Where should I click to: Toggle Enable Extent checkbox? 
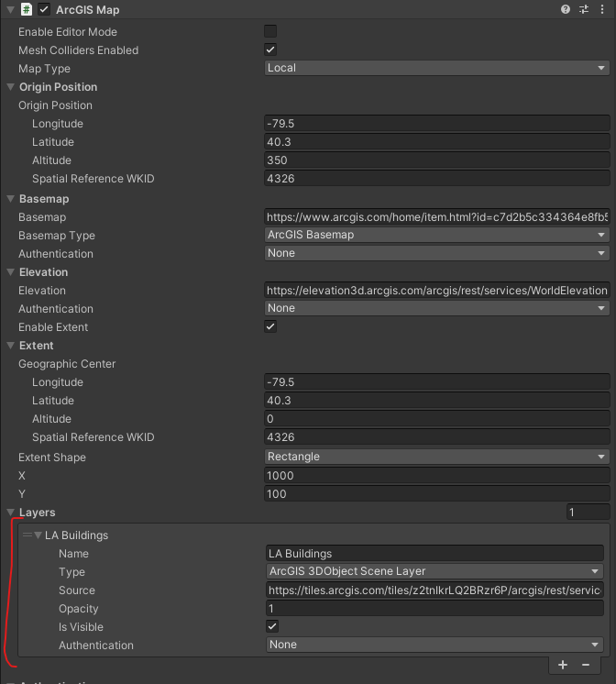coord(270,326)
